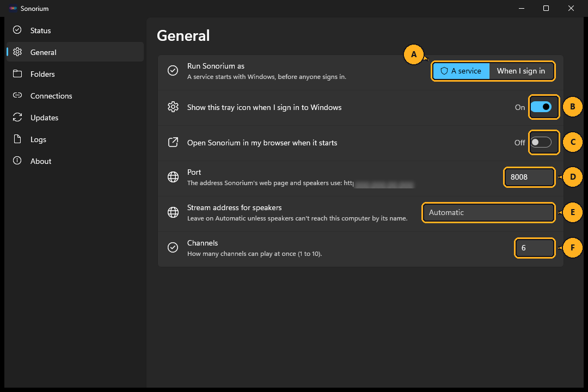Click the checkmark icon beside Channels
Viewport: 588px width, 392px height.
[x=173, y=248]
